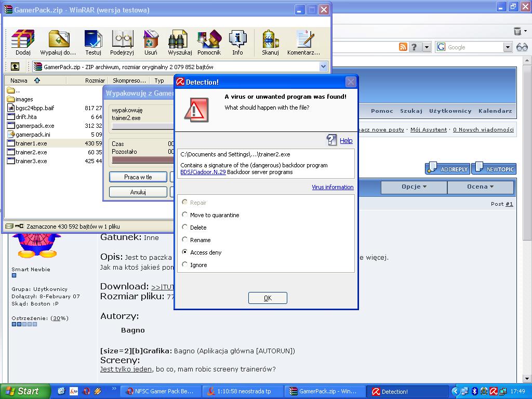This screenshot has width=532, height=399.
Task: Select trainer3.exe in the file list
Action: click(x=31, y=161)
